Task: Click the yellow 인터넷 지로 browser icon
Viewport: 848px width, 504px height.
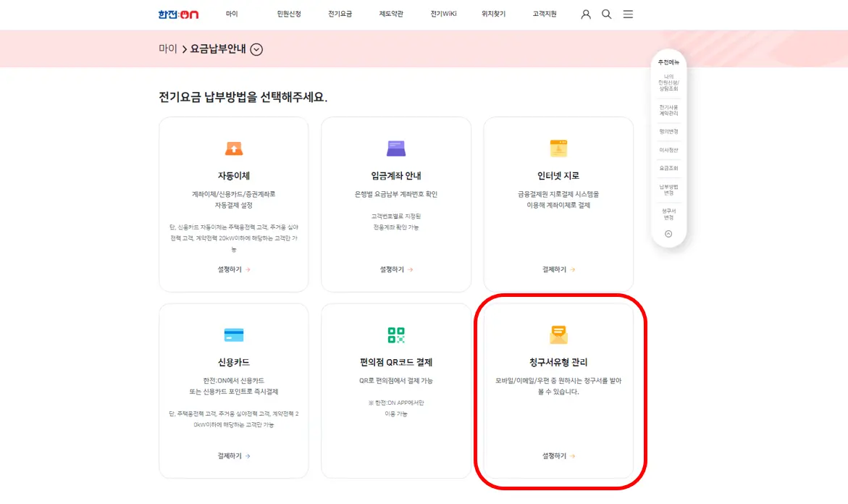Action: pyautogui.click(x=558, y=148)
